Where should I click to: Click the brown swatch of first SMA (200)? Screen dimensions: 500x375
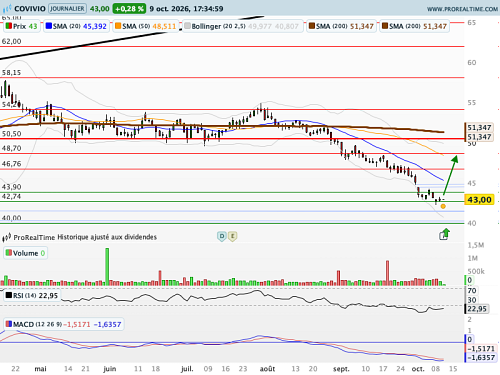[x=312, y=26]
